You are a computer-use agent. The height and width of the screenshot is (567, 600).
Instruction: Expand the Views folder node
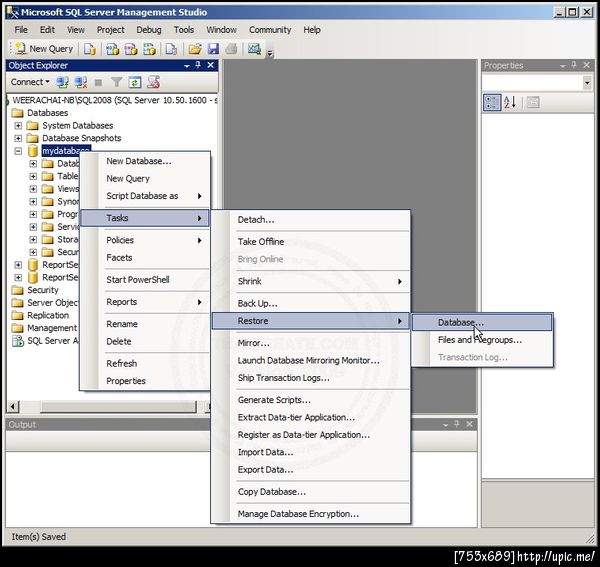[x=33, y=189]
